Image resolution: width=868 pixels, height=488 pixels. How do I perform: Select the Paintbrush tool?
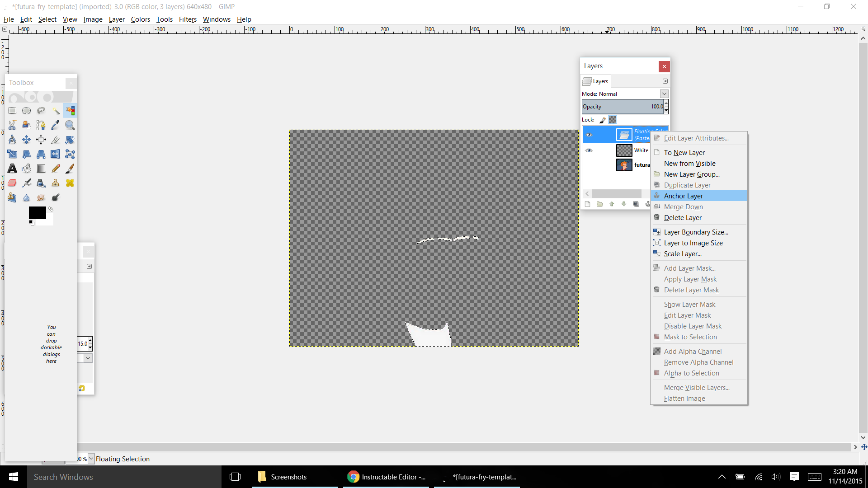pos(70,169)
